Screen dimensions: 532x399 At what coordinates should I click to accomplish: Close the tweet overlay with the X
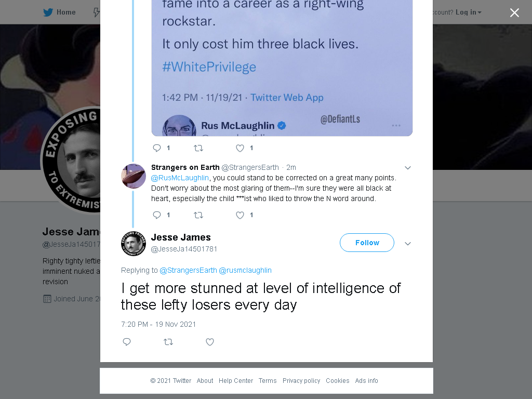point(514,13)
